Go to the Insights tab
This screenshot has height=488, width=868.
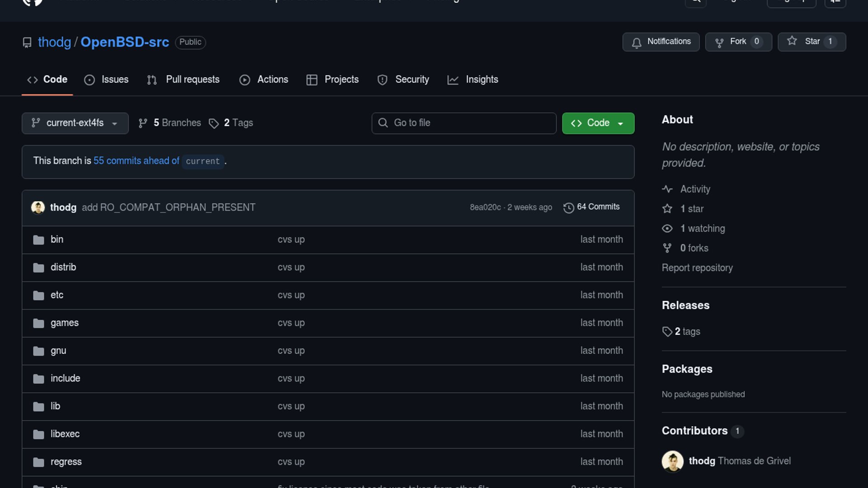click(x=473, y=80)
